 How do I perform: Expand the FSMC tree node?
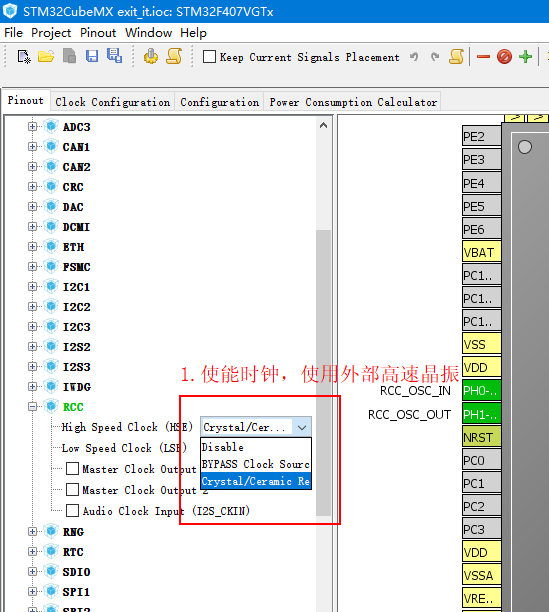[32, 267]
